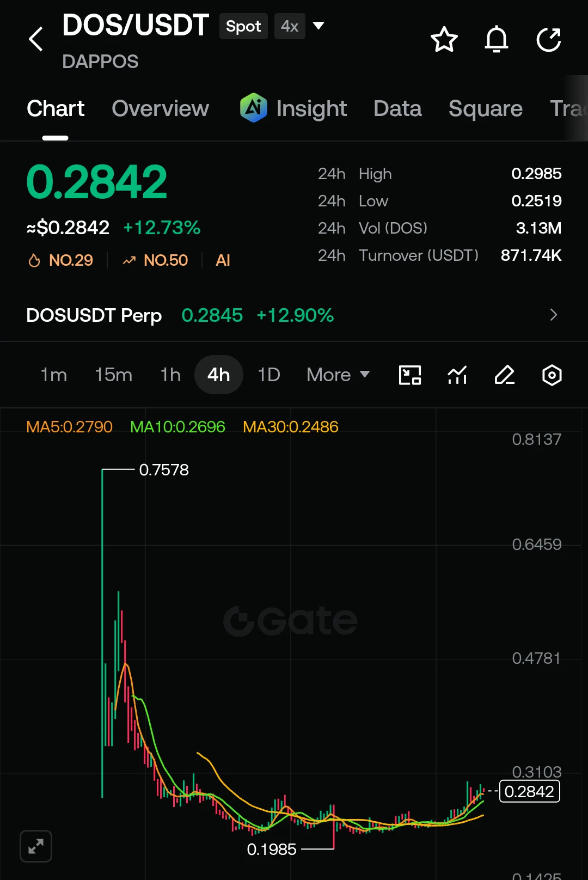Tap the back arrow icon
Screen dimensions: 588x880
36,39
